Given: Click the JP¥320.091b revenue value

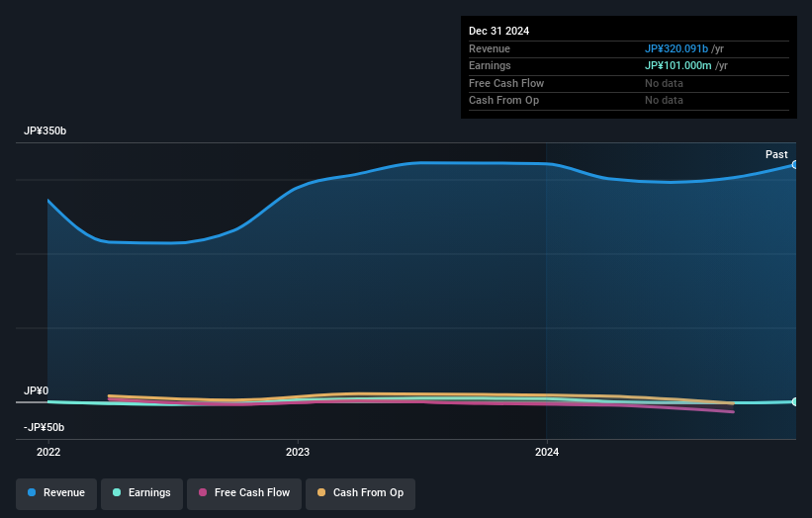Looking at the screenshot, I should point(677,48).
